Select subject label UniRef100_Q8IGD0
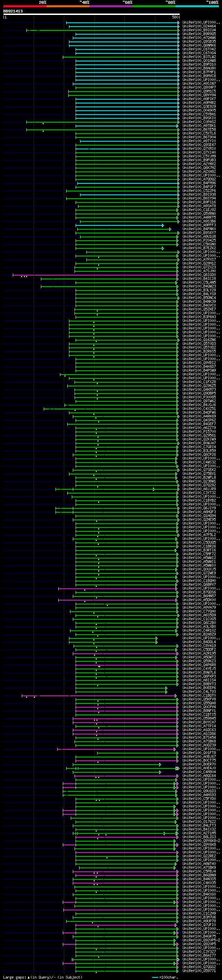 click(x=199, y=275)
